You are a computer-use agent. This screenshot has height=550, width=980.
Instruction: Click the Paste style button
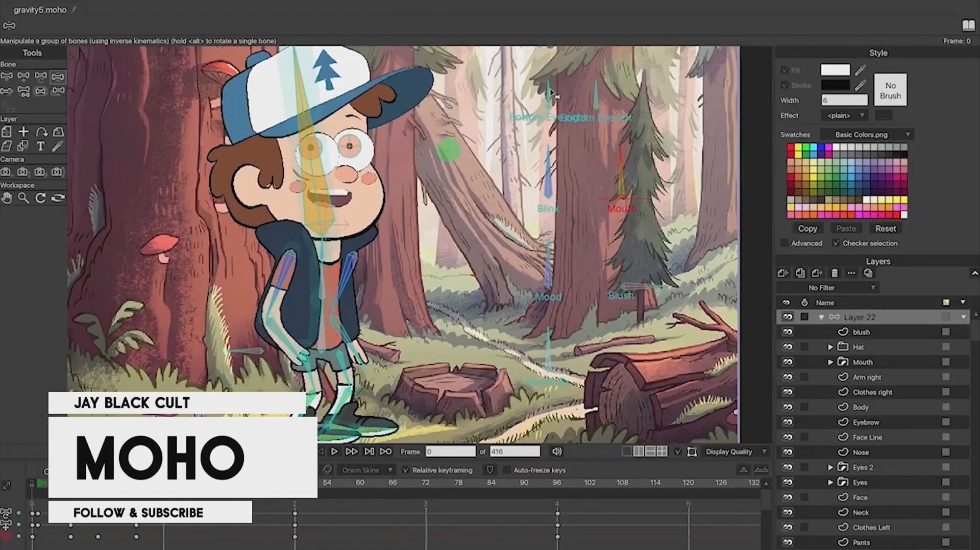coord(846,229)
